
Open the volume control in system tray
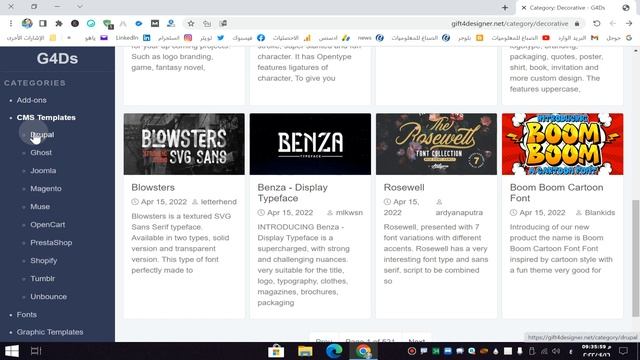[x=556, y=351]
